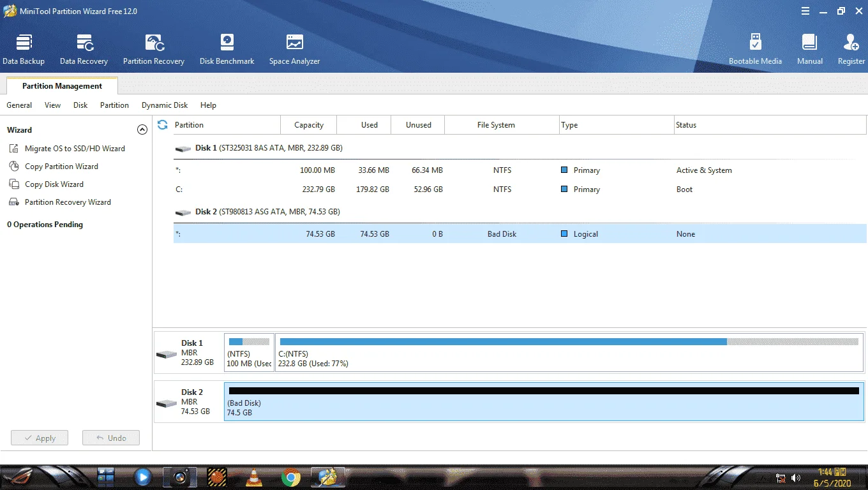
Task: Click the MiniTool Partition Wizard taskbar icon
Action: pyautogui.click(x=328, y=476)
